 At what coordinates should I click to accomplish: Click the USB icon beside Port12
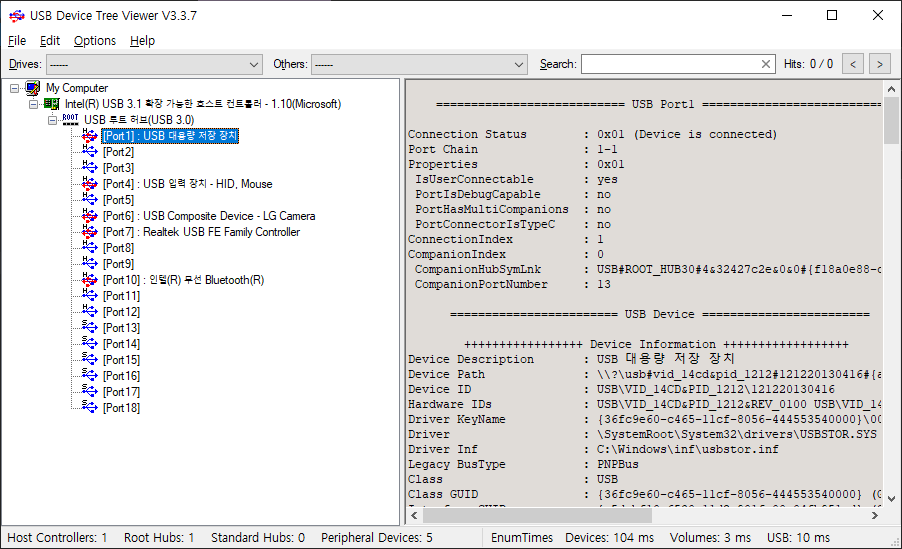point(89,312)
